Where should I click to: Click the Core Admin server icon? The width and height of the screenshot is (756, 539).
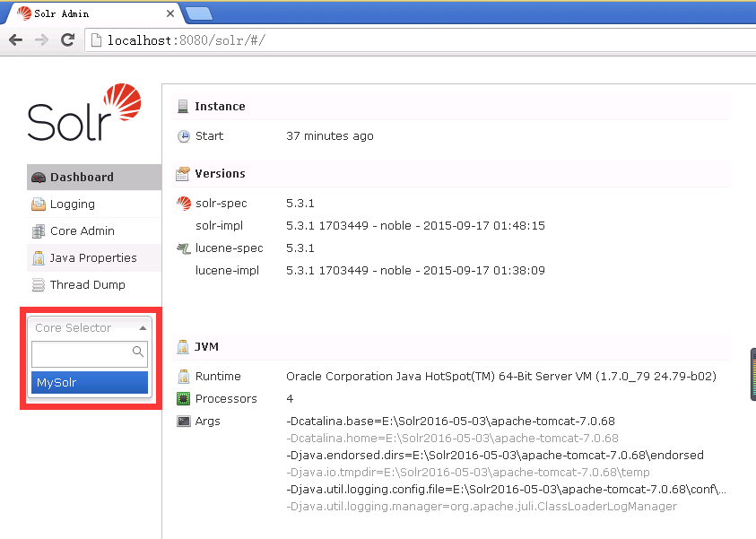(x=39, y=231)
